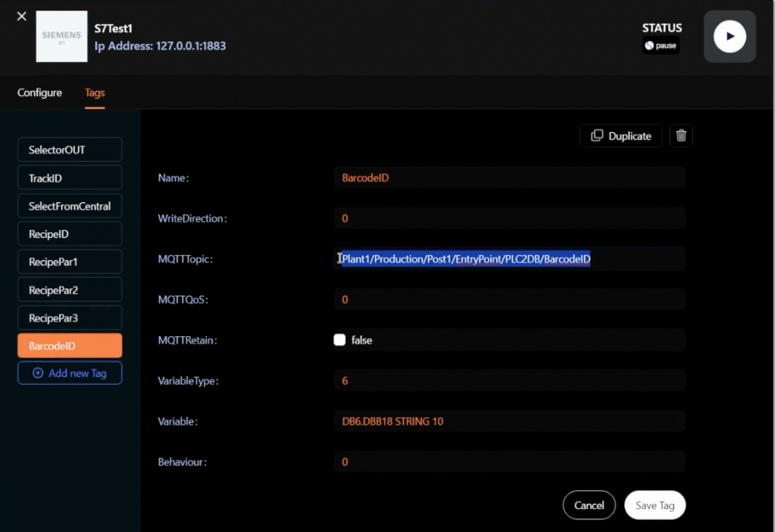This screenshot has width=775, height=532.
Task: Focus the Variable field with DB6.DBB18
Action: (x=509, y=422)
